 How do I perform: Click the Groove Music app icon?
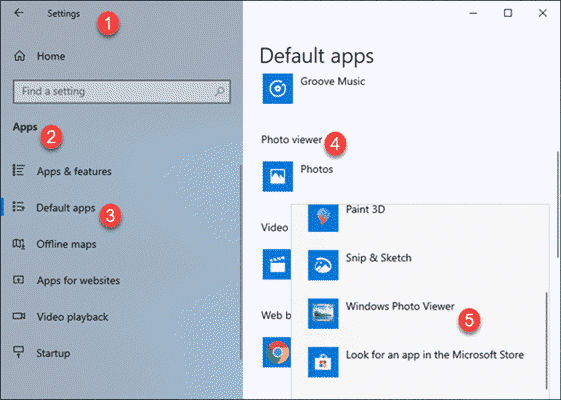click(278, 89)
